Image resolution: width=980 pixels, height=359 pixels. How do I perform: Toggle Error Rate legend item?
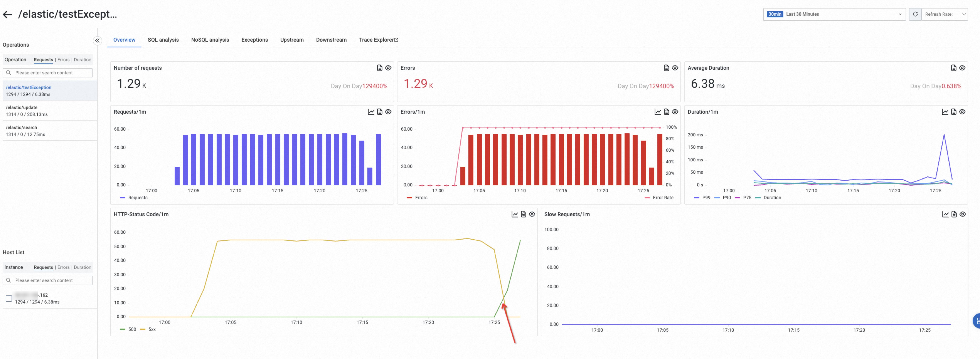659,197
